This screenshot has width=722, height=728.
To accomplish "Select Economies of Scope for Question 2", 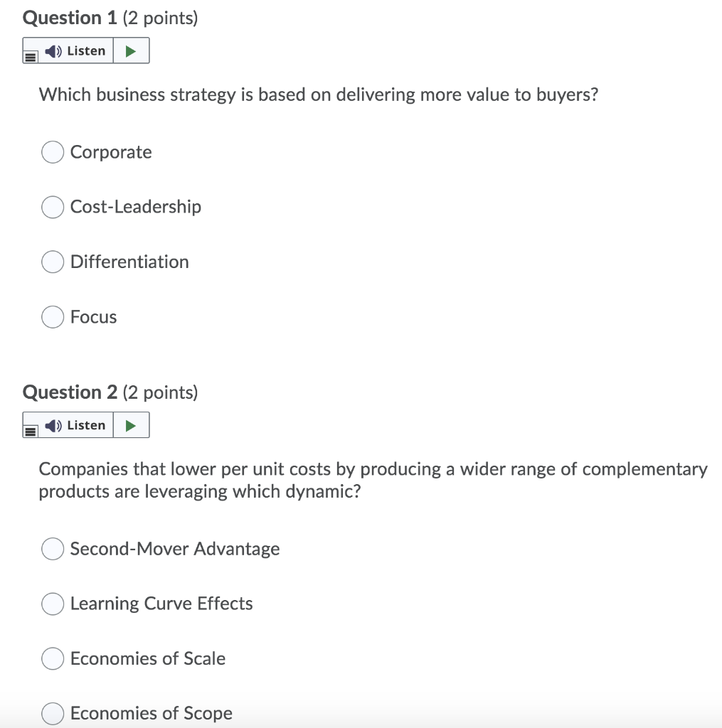I will pyautogui.click(x=52, y=712).
